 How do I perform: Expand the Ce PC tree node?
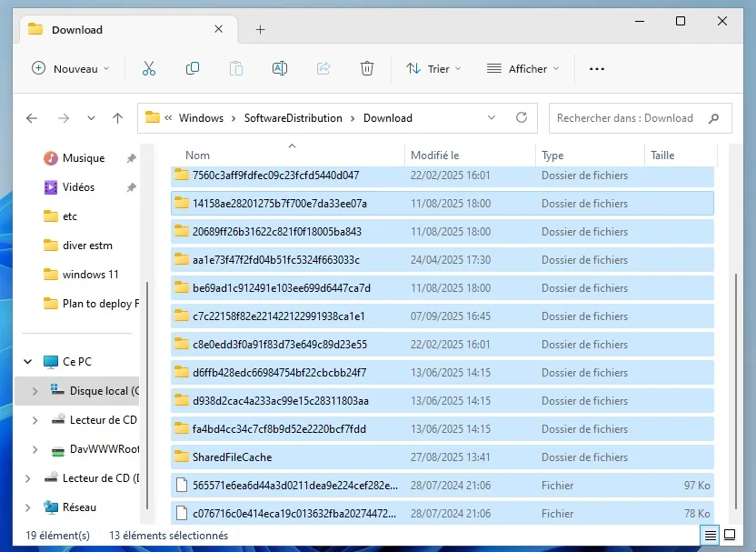click(28, 362)
